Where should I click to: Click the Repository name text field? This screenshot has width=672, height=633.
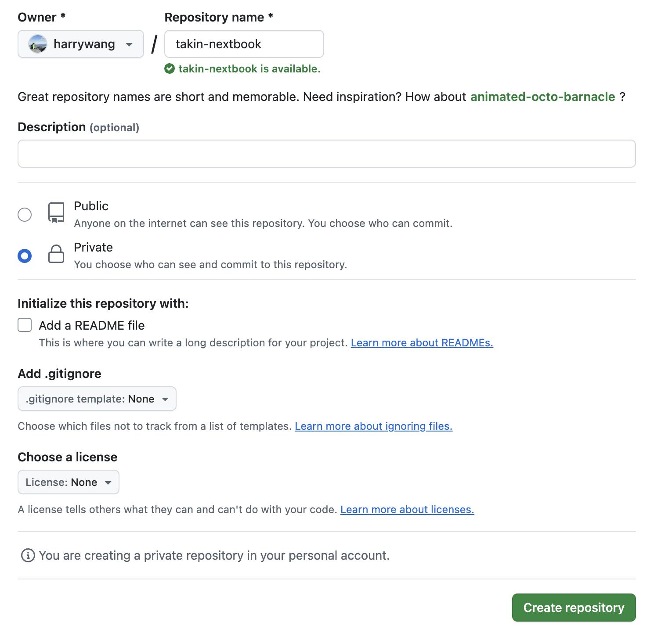tap(244, 44)
